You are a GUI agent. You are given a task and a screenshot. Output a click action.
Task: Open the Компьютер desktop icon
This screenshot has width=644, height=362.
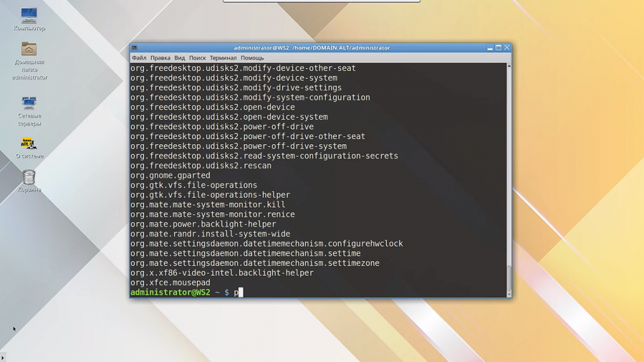pyautogui.click(x=29, y=19)
